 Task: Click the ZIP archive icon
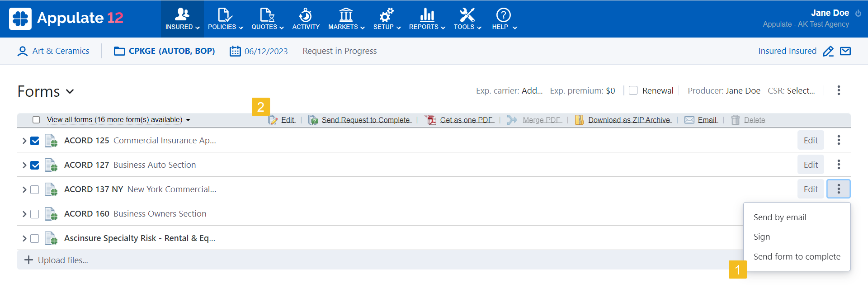579,120
